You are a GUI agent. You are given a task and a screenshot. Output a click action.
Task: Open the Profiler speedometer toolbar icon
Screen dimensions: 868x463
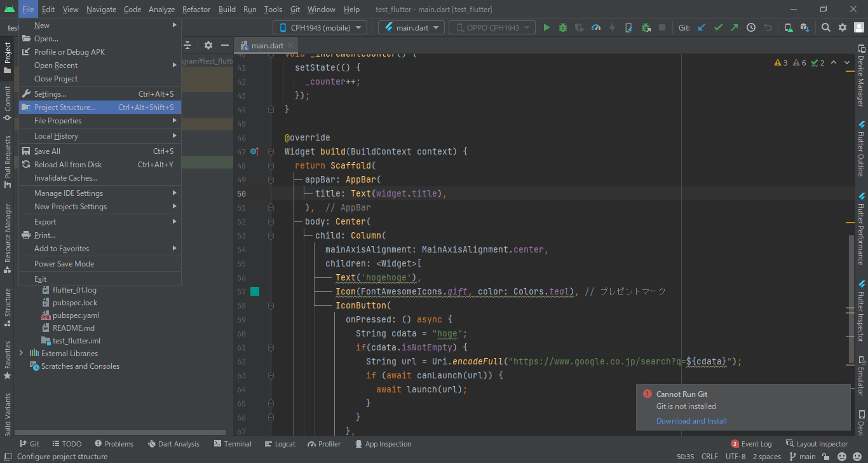click(596, 27)
